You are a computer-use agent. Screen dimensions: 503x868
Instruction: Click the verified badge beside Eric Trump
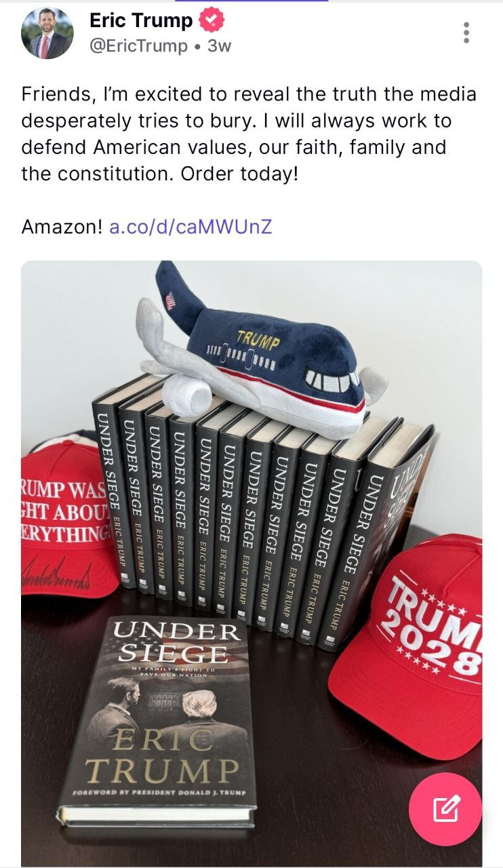point(211,21)
